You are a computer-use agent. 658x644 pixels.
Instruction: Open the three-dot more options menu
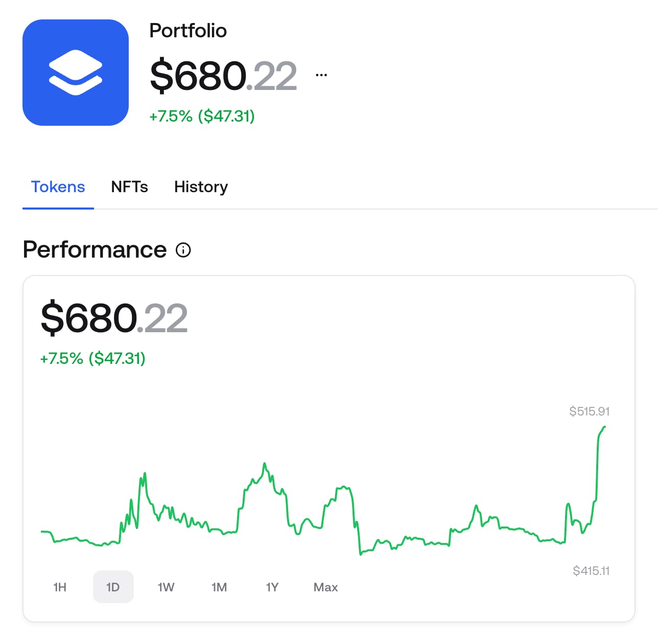coord(321,75)
